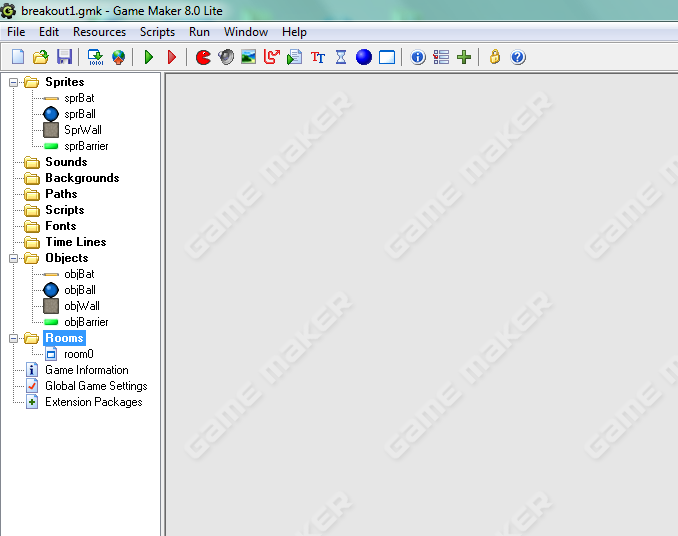678x536 pixels.
Task: Open Extension Packages in the tree
Action: click(93, 402)
